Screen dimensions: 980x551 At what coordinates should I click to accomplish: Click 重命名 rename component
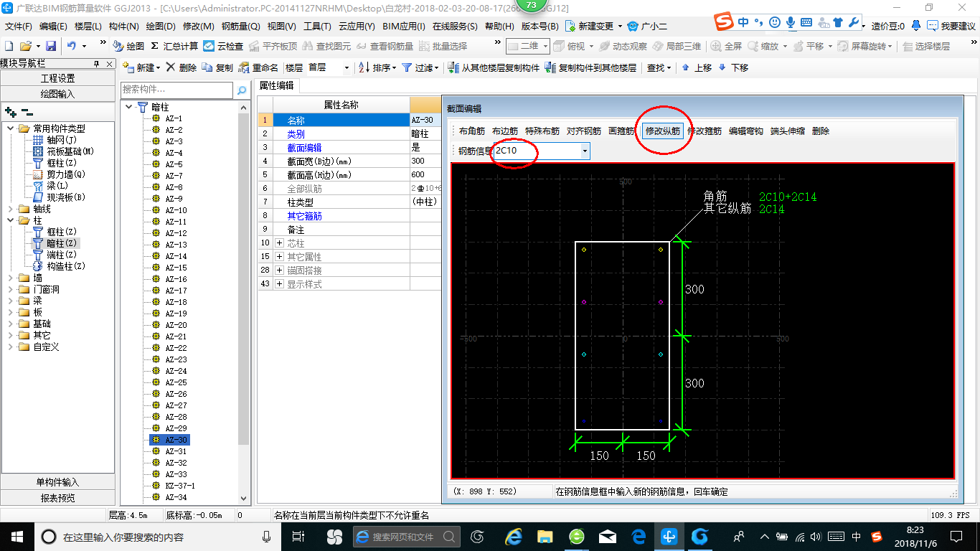258,68
